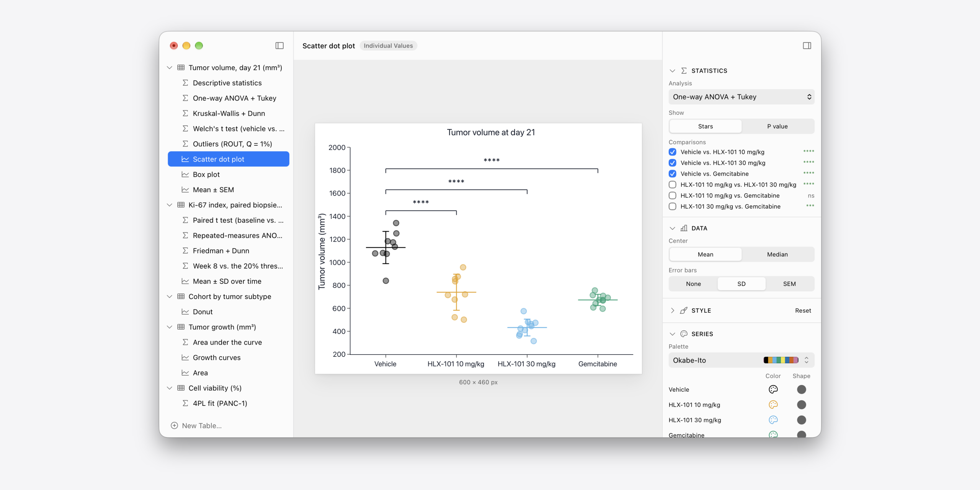
Task: Uncheck Vehicle vs. HLX-101 10 mg/kg comparison
Action: click(672, 152)
